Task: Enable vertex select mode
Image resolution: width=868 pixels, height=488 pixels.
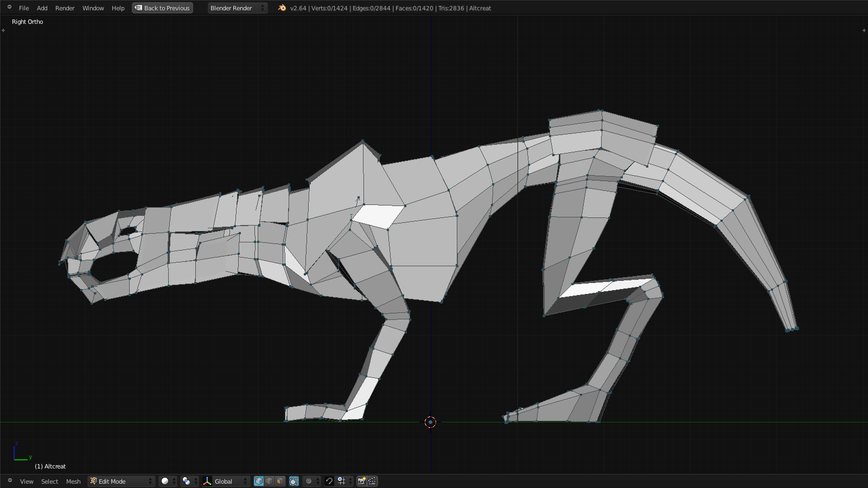Action: pyautogui.click(x=259, y=481)
